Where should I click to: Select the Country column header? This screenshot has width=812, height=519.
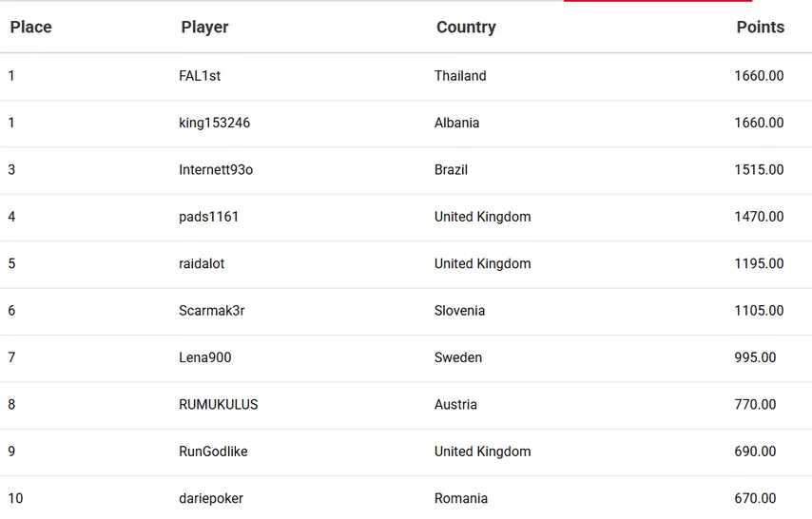[466, 27]
